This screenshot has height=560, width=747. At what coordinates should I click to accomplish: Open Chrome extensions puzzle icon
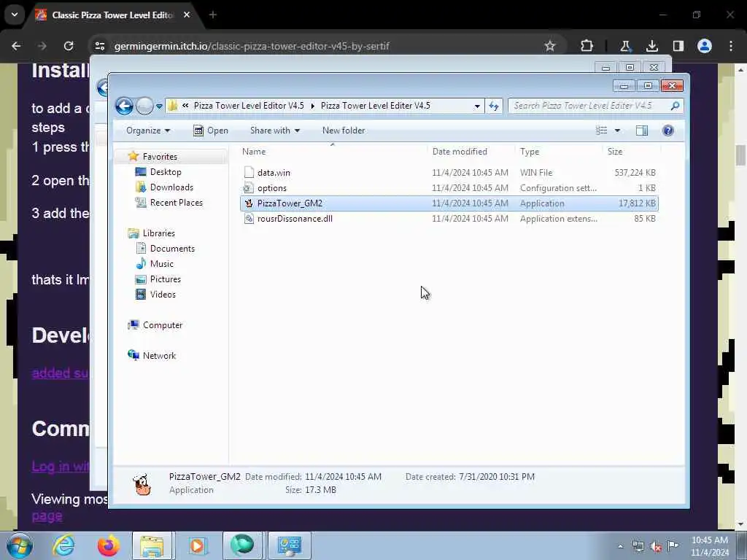[587, 46]
